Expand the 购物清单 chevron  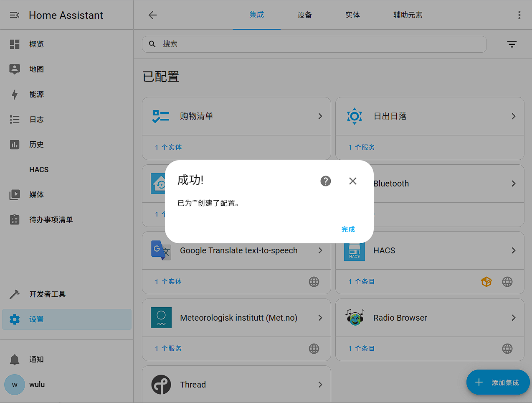(320, 116)
